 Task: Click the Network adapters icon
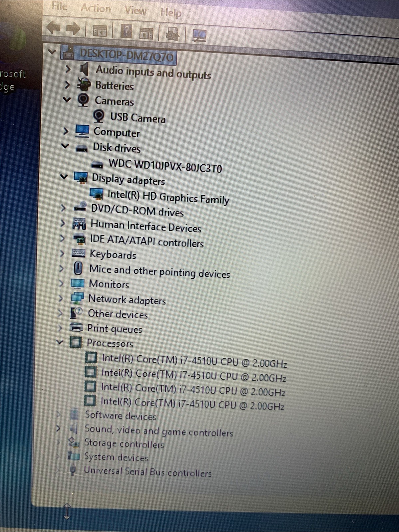tap(77, 298)
